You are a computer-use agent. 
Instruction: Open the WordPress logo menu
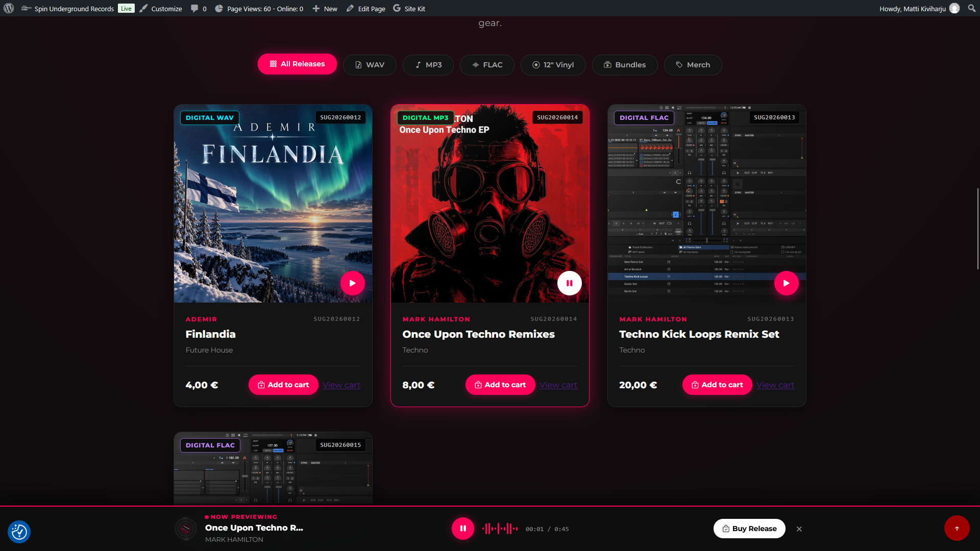click(x=9, y=8)
